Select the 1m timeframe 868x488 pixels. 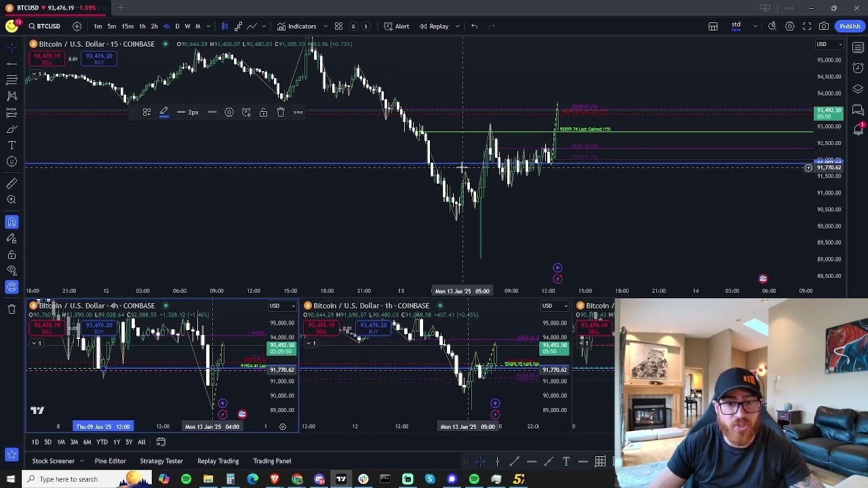pos(98,26)
